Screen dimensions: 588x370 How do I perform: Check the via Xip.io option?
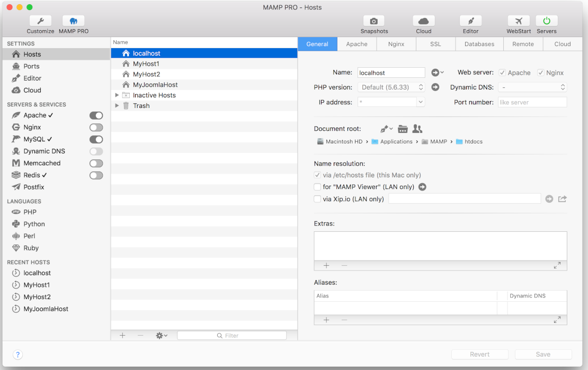[x=317, y=199]
